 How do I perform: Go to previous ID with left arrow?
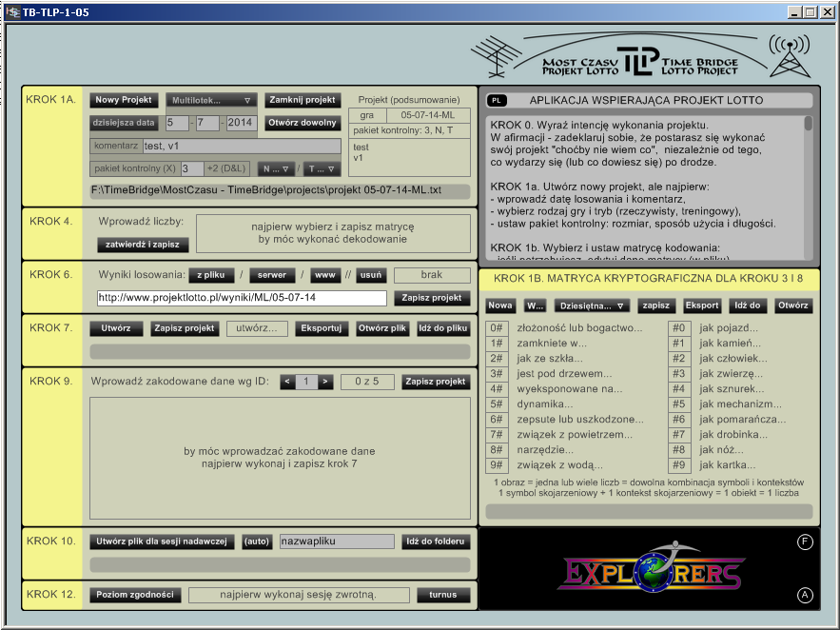[286, 382]
